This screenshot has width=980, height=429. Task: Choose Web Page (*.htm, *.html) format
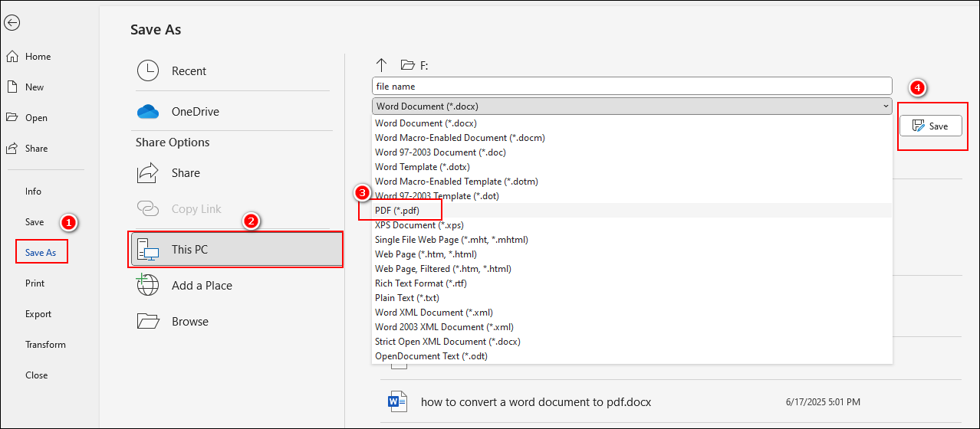point(632,254)
